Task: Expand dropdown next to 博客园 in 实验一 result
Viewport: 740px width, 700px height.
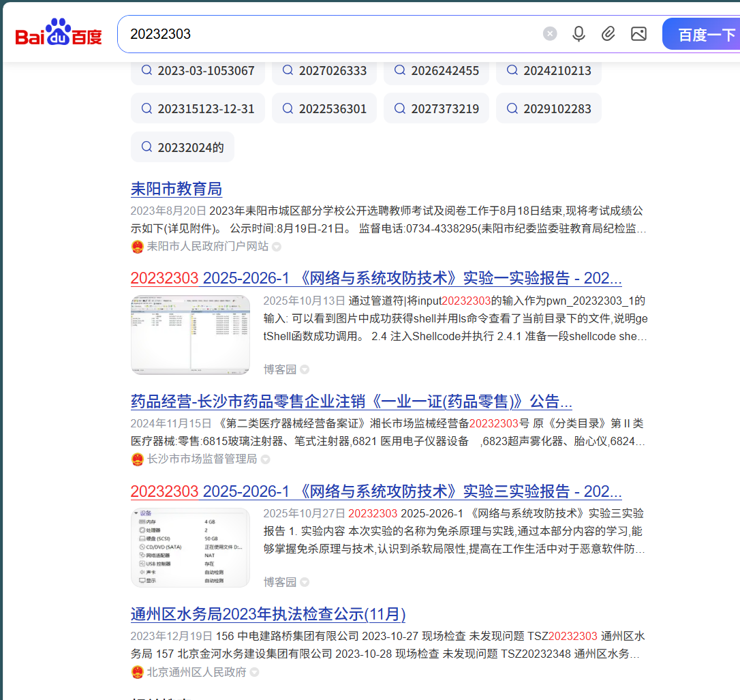Action: tap(305, 369)
